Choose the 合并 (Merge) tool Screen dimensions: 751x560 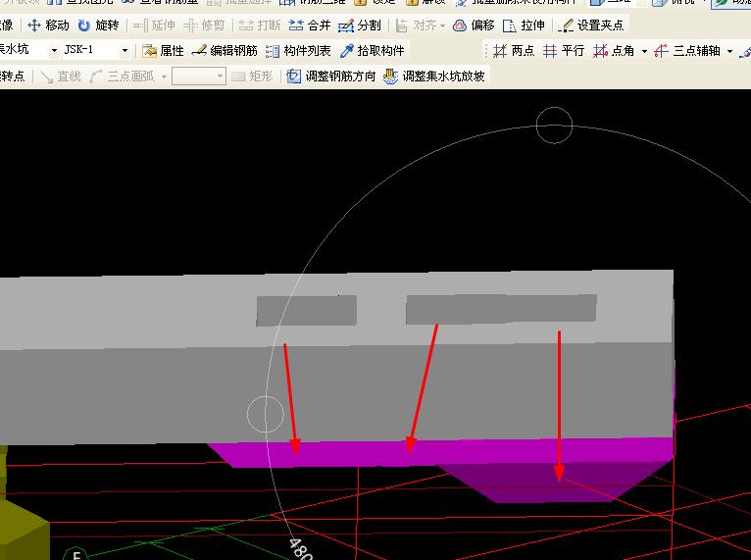point(310,25)
